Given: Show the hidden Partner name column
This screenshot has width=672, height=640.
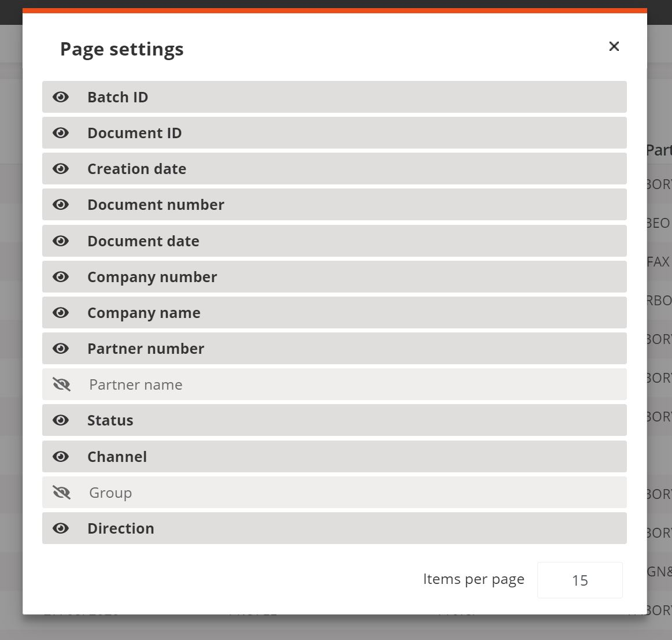Looking at the screenshot, I should click(61, 384).
